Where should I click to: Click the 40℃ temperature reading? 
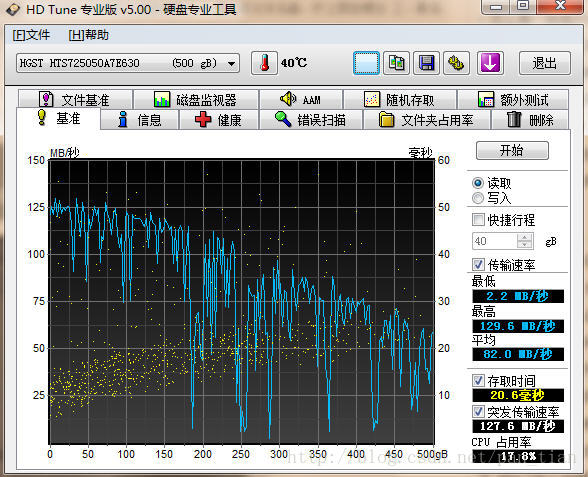tap(294, 63)
